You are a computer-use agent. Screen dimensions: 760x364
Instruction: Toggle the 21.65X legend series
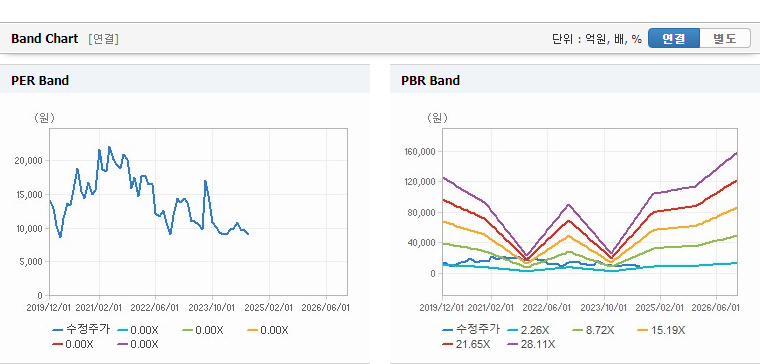[466, 345]
